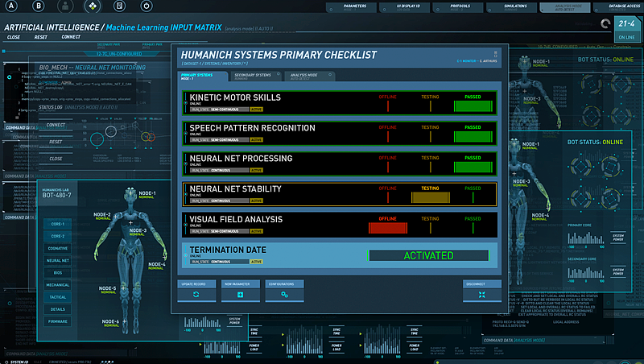Select COGNITIVE in BOT-480-7 panel
Image resolution: width=644 pixels, height=364 pixels.
[x=57, y=248]
